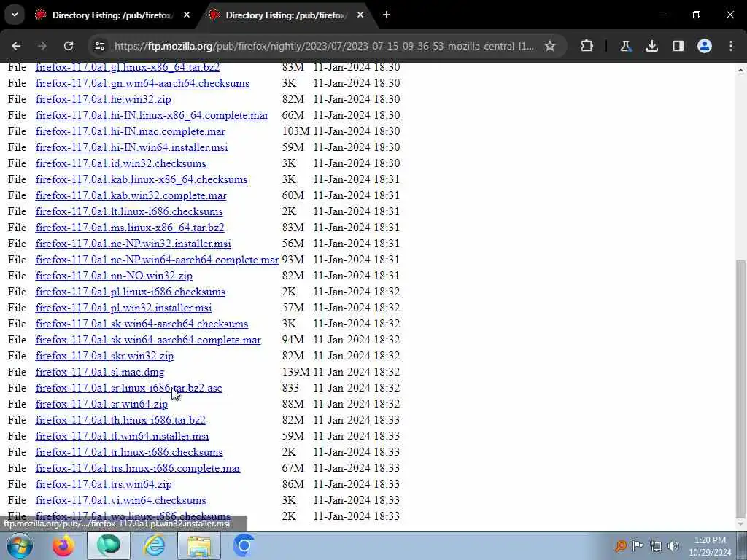Open the Windows Start menu

(x=20, y=545)
